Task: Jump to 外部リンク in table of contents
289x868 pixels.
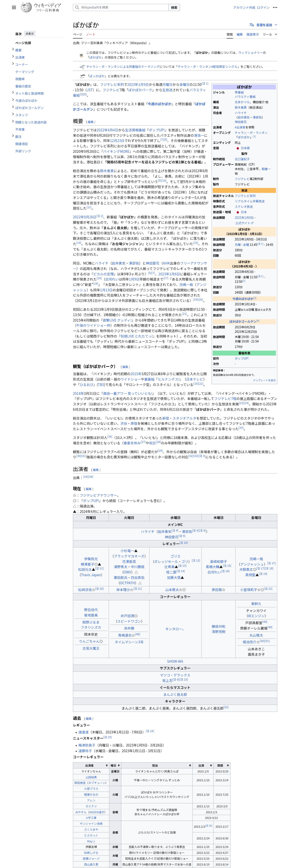Action: 23,151
